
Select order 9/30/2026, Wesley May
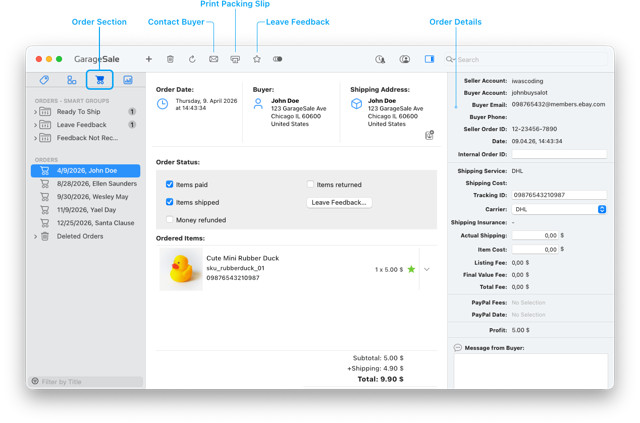(x=86, y=197)
